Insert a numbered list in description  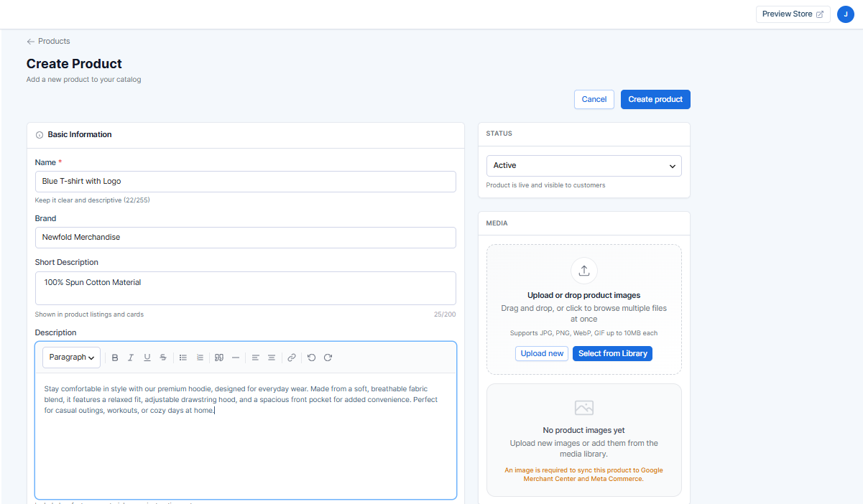coord(200,358)
